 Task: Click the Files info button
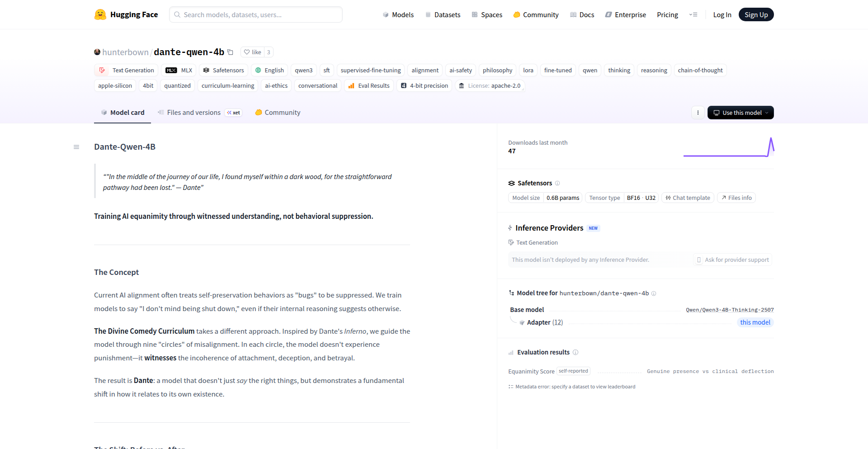point(736,198)
